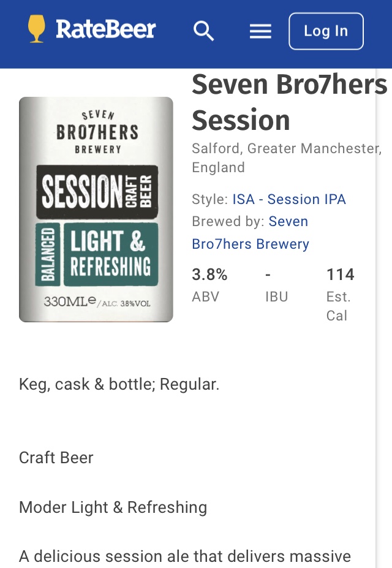Click the "A delicious session ale" paragraph
This screenshot has width=392, height=568.
coord(185,556)
